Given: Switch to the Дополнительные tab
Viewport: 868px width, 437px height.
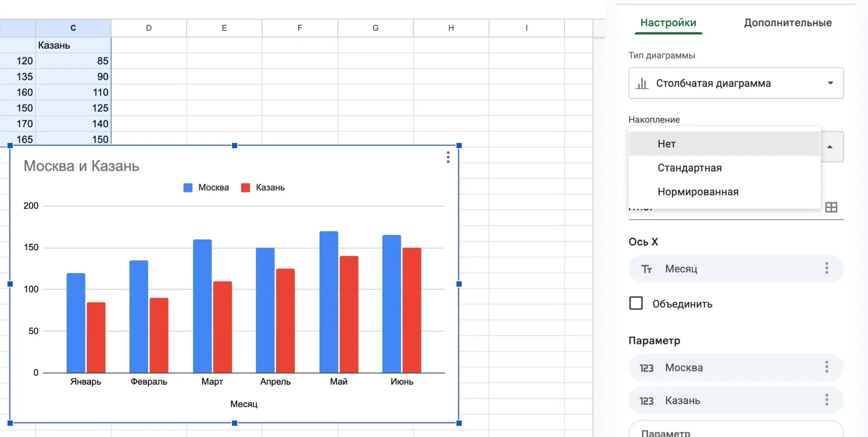Looking at the screenshot, I should [788, 23].
